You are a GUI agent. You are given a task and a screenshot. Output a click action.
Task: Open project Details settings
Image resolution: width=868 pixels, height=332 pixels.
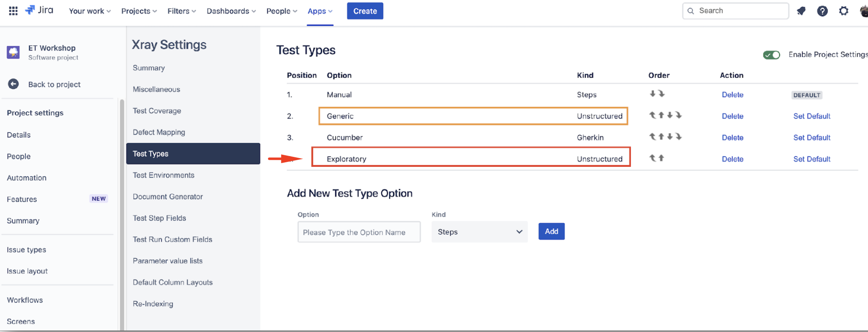point(19,135)
